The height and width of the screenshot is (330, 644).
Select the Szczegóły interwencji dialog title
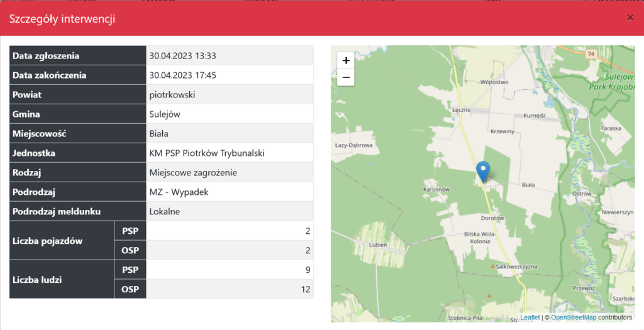point(61,18)
